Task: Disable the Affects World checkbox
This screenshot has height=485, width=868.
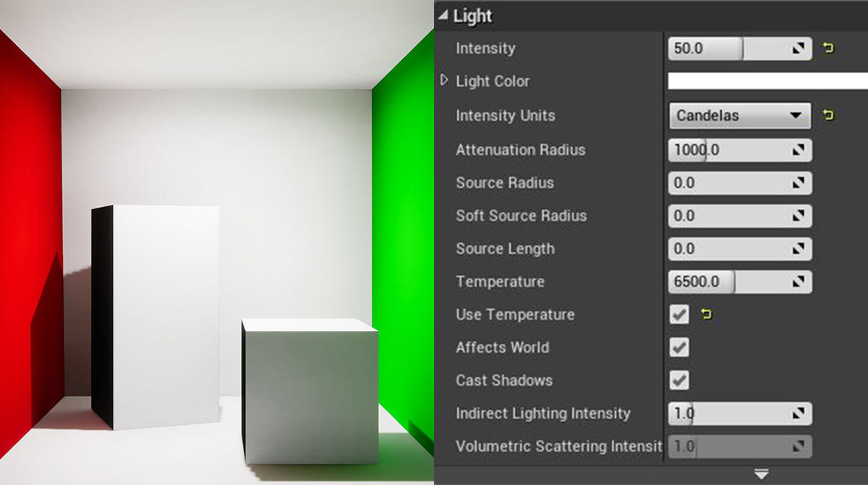Action: (679, 347)
